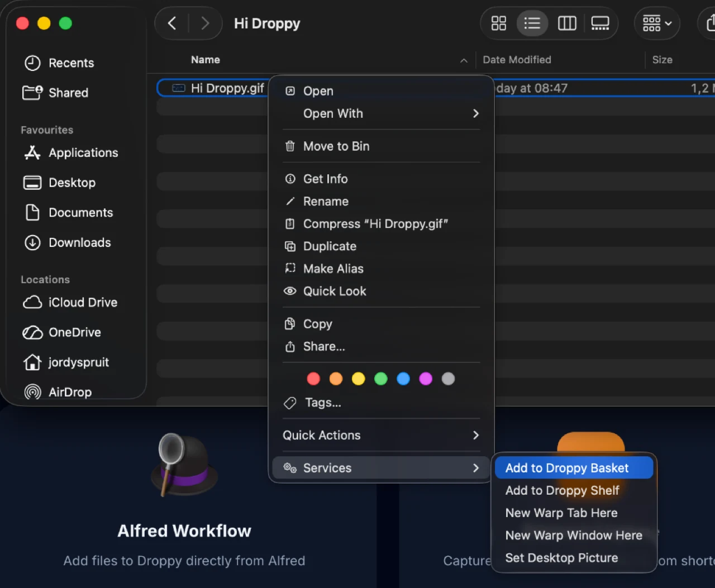Choose Compress "Hi Droppy.gif"

tap(382, 224)
